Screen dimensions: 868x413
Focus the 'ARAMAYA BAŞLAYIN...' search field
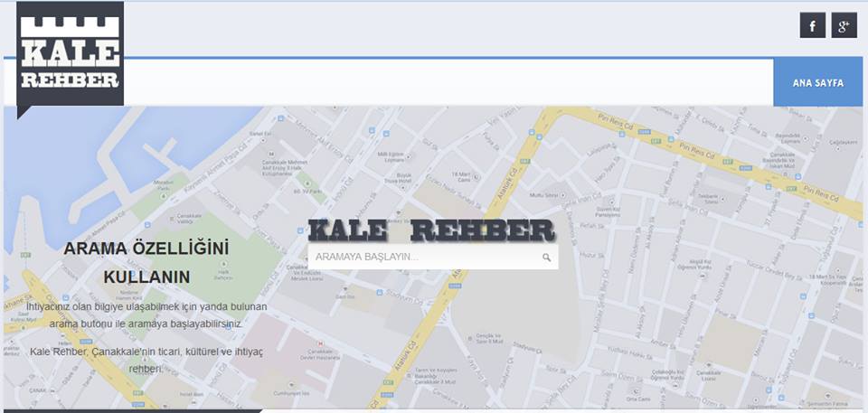click(433, 257)
